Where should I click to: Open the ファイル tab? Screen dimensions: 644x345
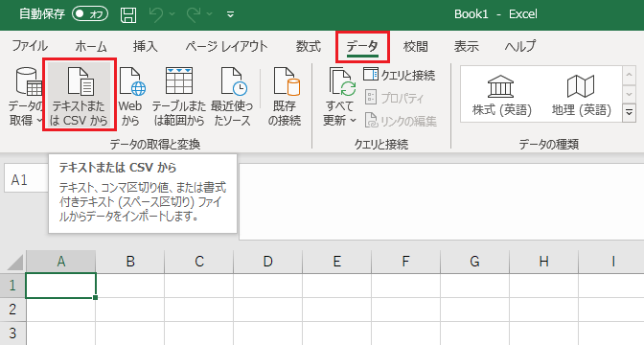coord(30,46)
